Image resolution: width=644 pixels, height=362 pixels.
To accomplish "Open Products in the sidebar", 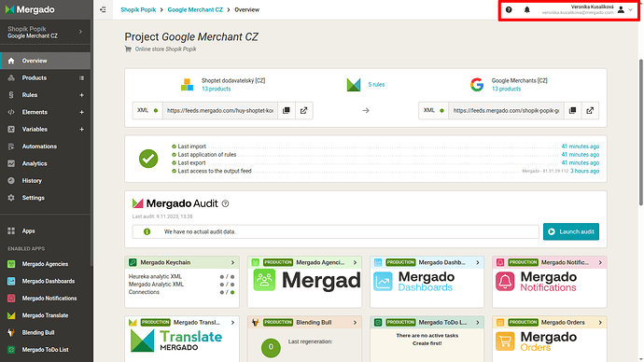I will coord(35,78).
